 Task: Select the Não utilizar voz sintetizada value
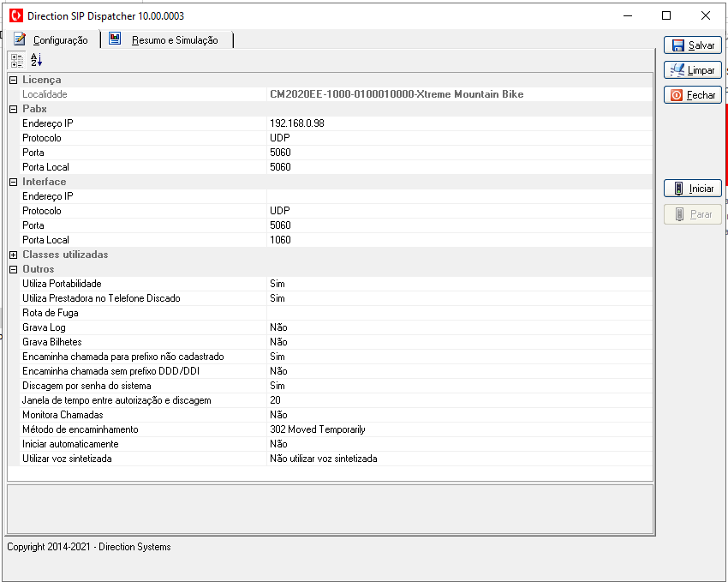pos(460,459)
